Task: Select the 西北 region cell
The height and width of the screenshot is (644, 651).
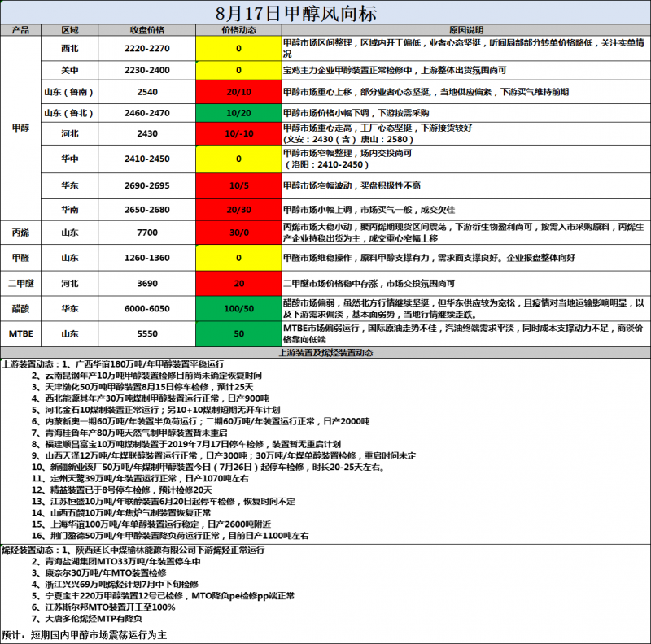Action: (x=70, y=49)
